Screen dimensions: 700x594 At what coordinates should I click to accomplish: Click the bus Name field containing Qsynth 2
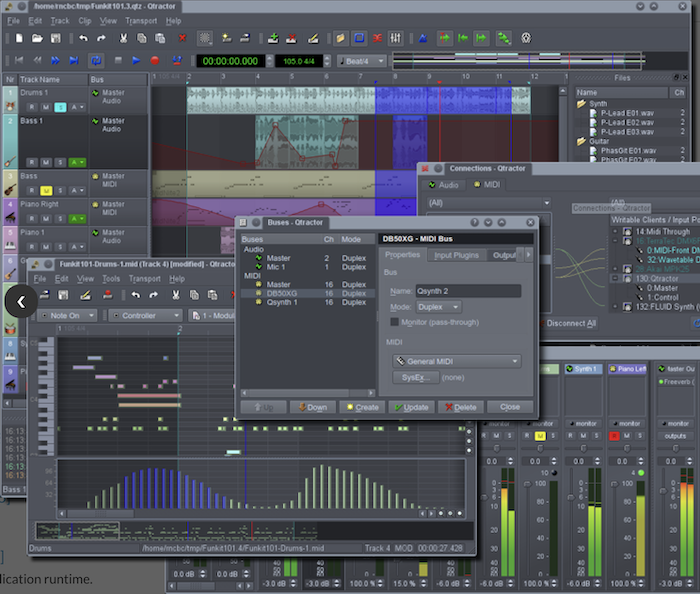point(467,291)
